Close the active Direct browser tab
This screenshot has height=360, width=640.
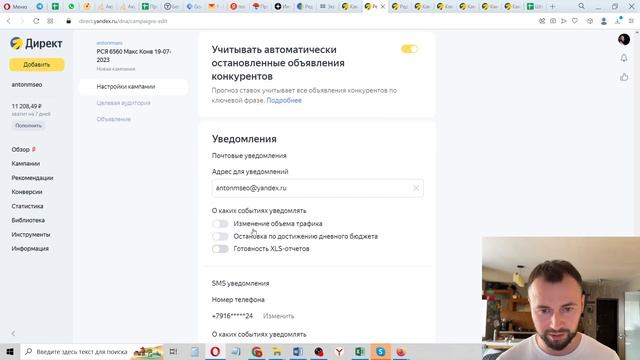click(x=383, y=7)
